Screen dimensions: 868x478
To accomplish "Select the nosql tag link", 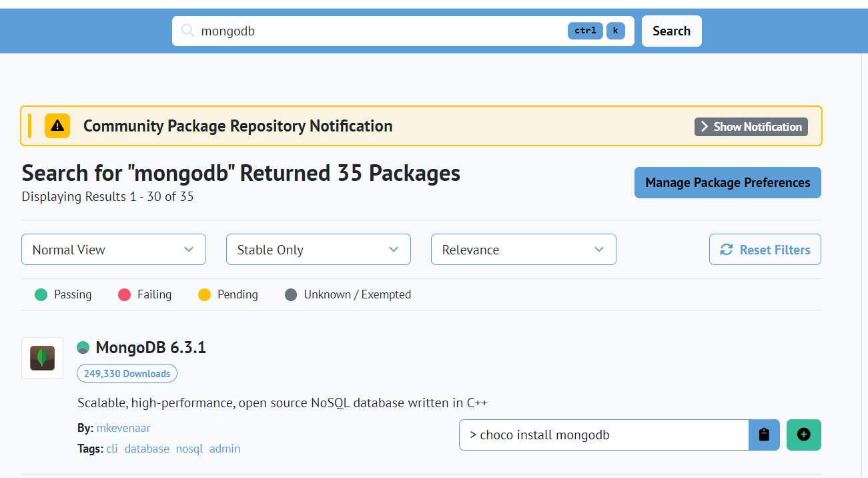I will [189, 449].
